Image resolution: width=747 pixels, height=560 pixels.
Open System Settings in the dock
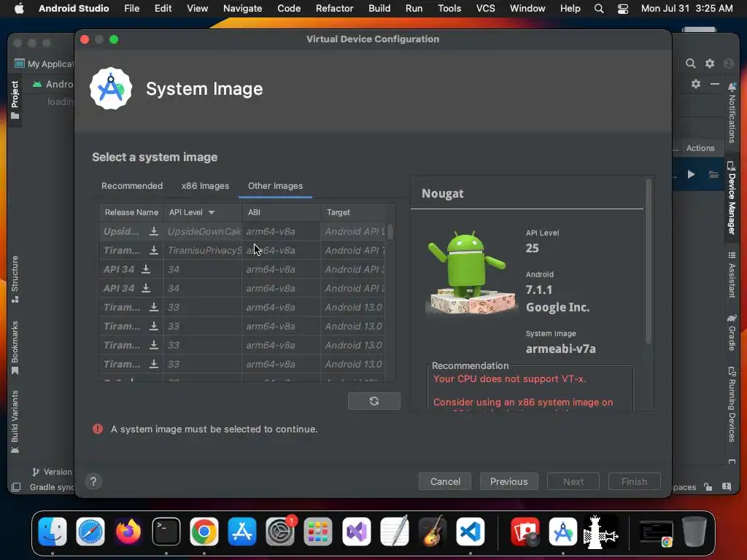280,532
